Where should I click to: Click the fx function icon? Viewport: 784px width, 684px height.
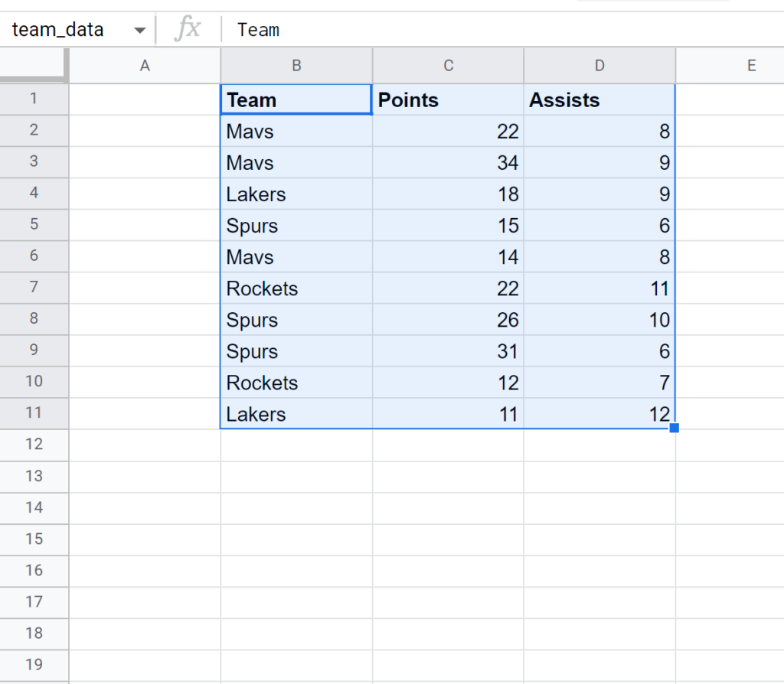(x=188, y=28)
